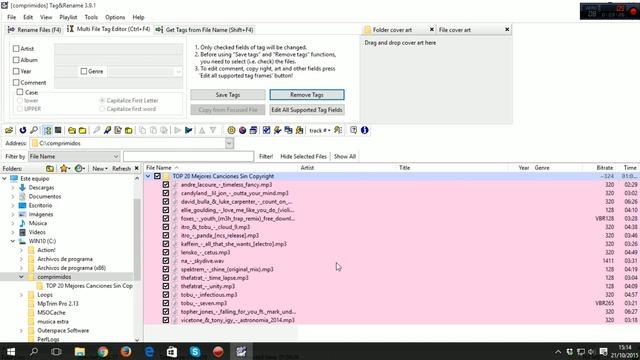Expand the Descargas tree node

click(13, 188)
